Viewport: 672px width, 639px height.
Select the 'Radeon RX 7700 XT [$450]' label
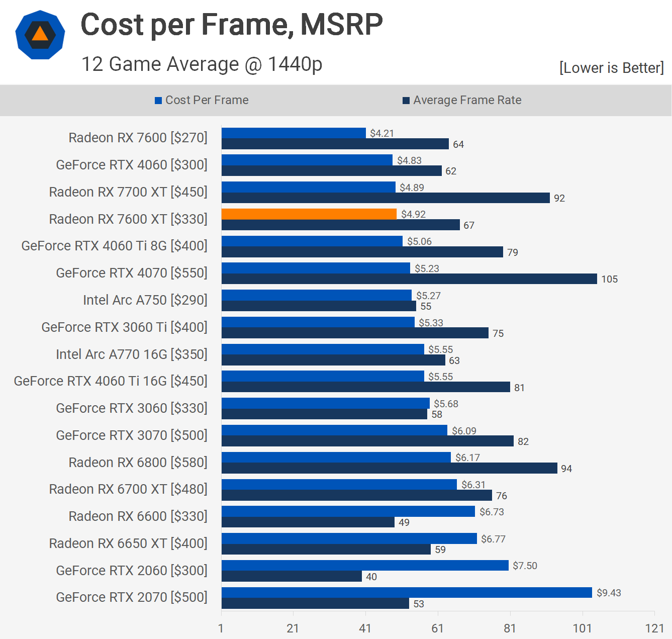click(x=128, y=192)
